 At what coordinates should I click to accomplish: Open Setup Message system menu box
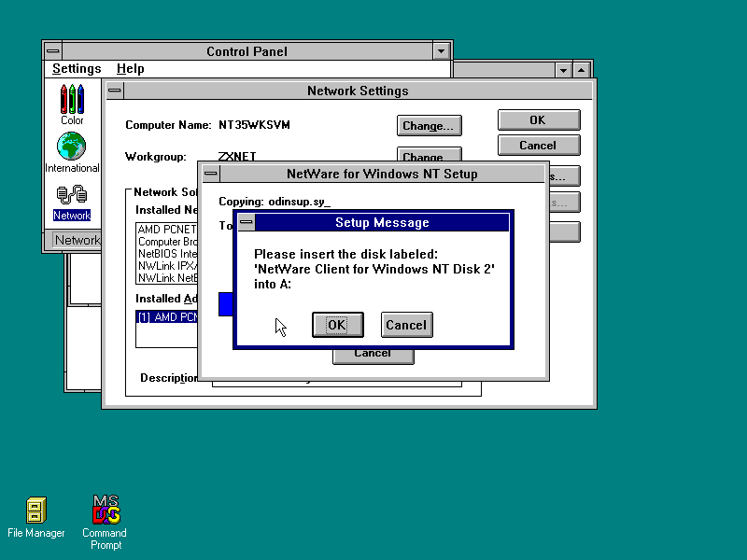click(247, 222)
